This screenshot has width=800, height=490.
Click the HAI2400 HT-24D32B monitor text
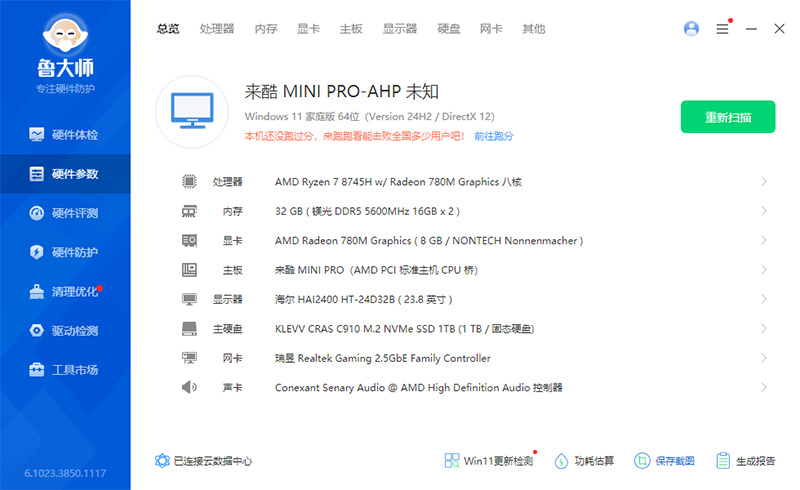click(363, 300)
